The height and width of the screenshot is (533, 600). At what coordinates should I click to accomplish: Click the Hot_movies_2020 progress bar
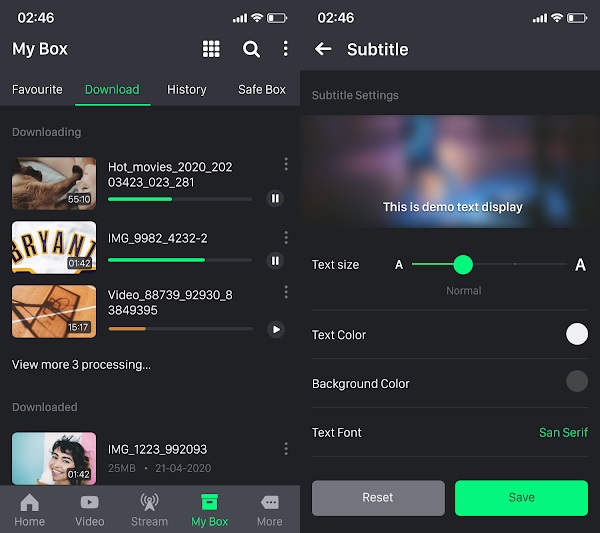(180, 199)
